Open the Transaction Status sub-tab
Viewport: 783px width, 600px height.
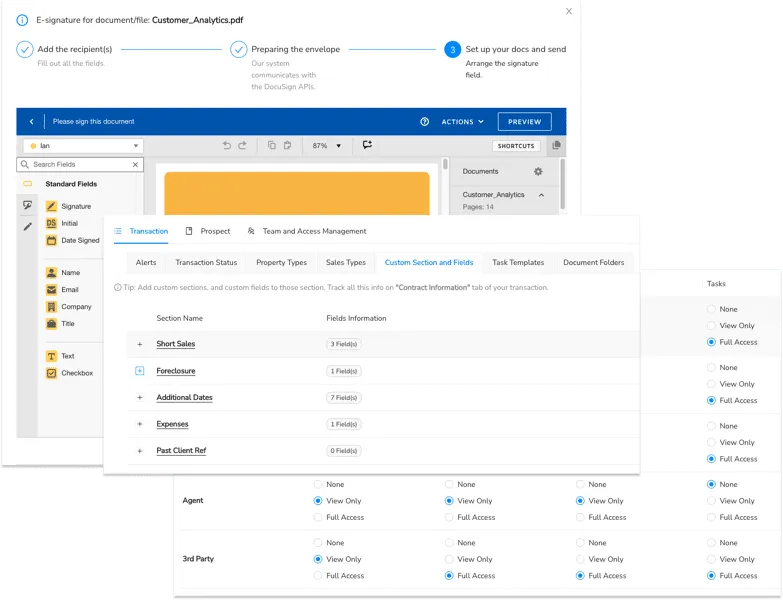pyautogui.click(x=206, y=262)
